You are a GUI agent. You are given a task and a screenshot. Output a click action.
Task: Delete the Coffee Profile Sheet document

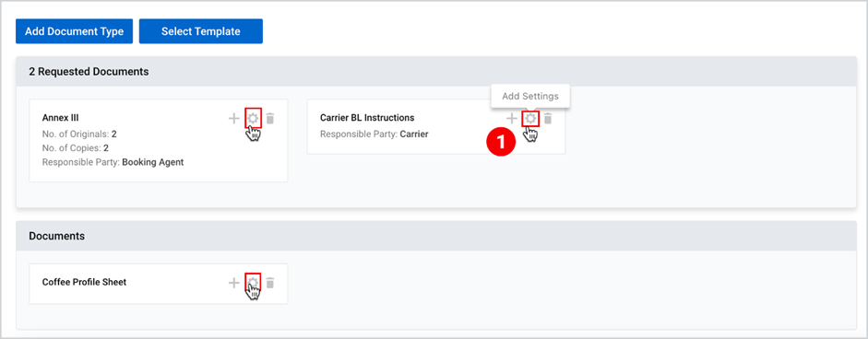click(x=270, y=283)
